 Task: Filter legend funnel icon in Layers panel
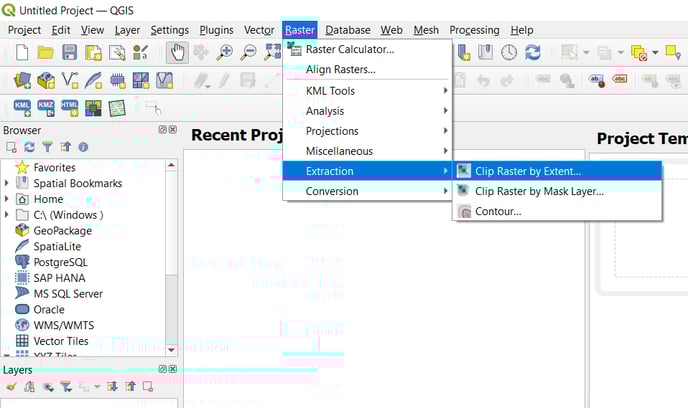[x=66, y=387]
